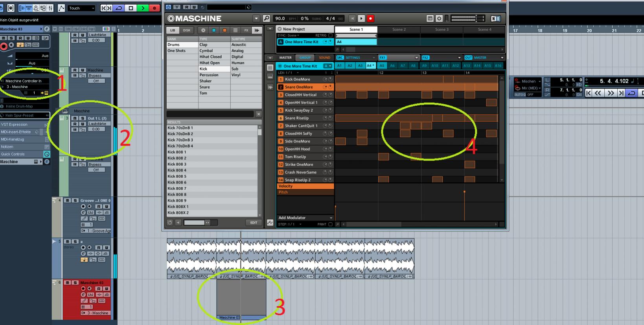Switch to the Scene 3 tab
This screenshot has width=644, height=325.
tap(442, 30)
